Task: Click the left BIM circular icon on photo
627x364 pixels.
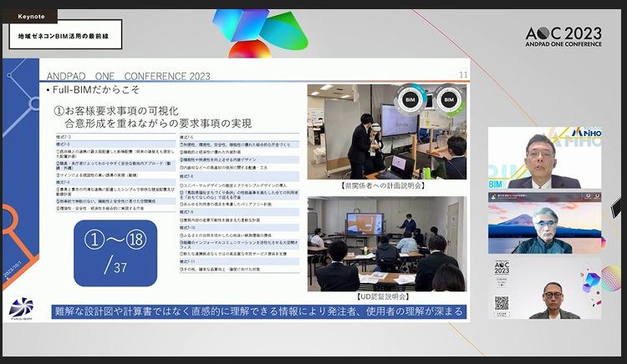Action: point(410,100)
